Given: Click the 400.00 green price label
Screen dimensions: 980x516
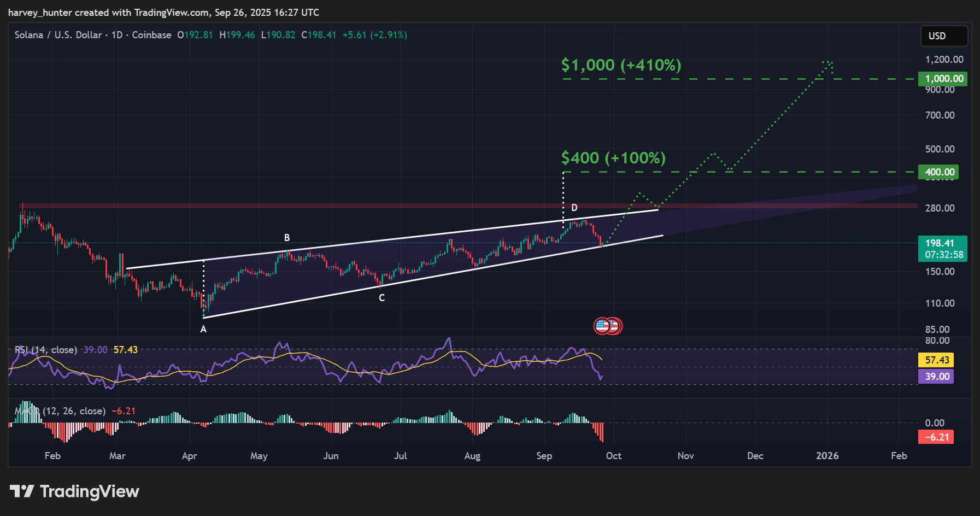Looking at the screenshot, I should (x=938, y=172).
